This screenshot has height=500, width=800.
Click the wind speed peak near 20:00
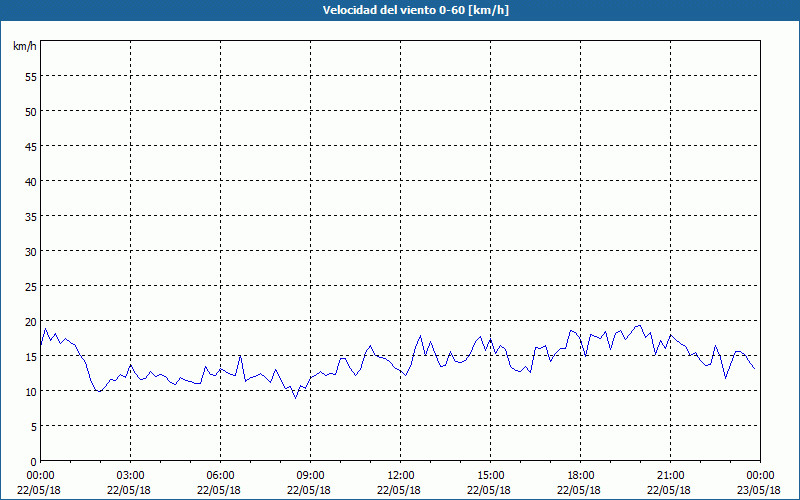point(640,326)
